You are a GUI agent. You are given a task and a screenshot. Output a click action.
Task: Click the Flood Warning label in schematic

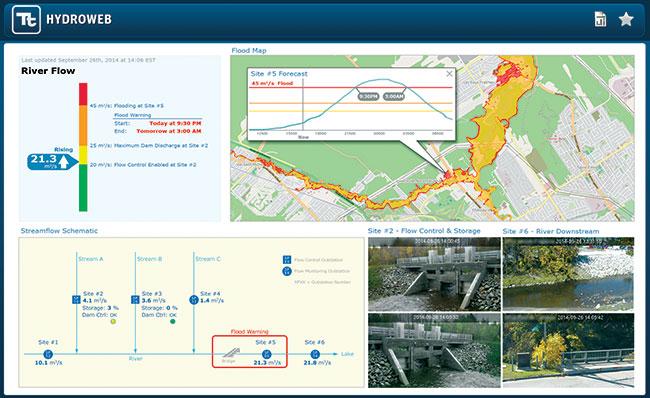tap(250, 332)
